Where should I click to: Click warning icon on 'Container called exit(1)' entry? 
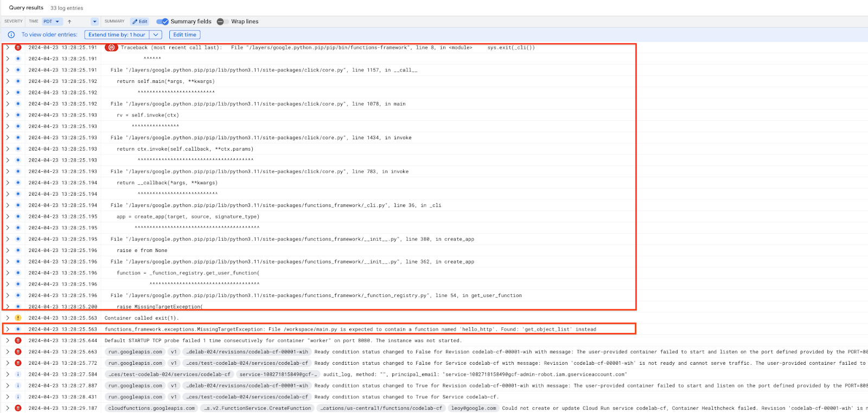(x=18, y=318)
